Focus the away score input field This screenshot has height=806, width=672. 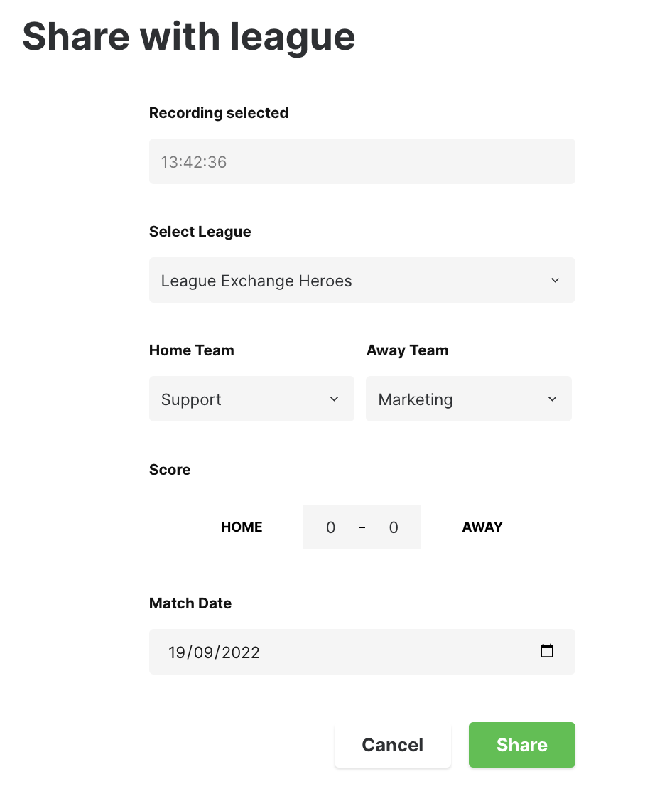click(394, 527)
